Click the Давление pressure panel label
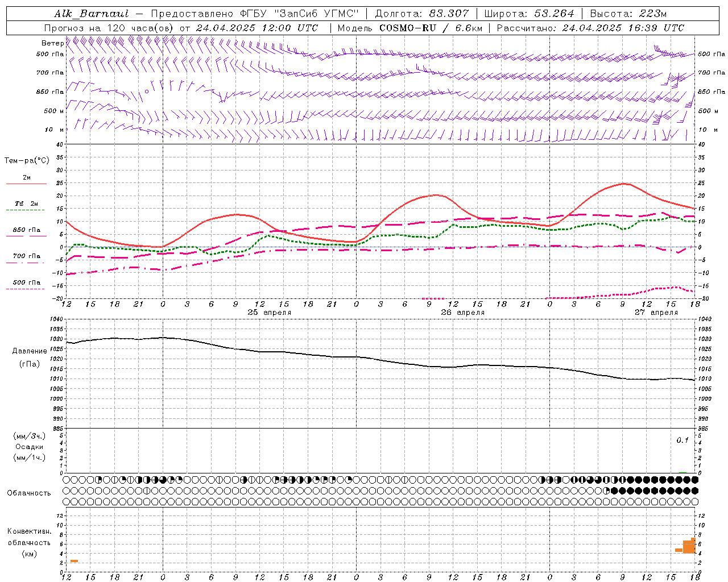The height and width of the screenshot is (582, 728). 29,351
